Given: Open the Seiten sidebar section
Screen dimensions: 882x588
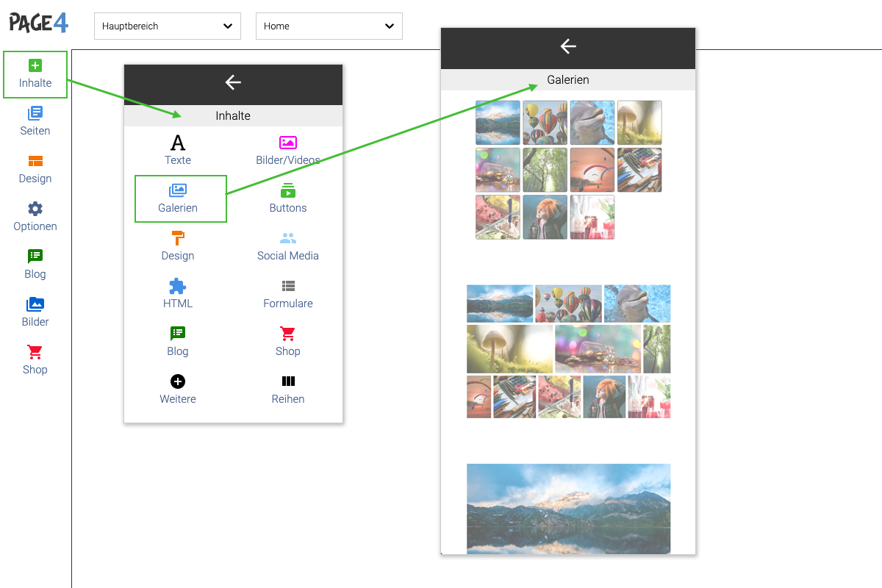Looking at the screenshot, I should click(x=35, y=122).
